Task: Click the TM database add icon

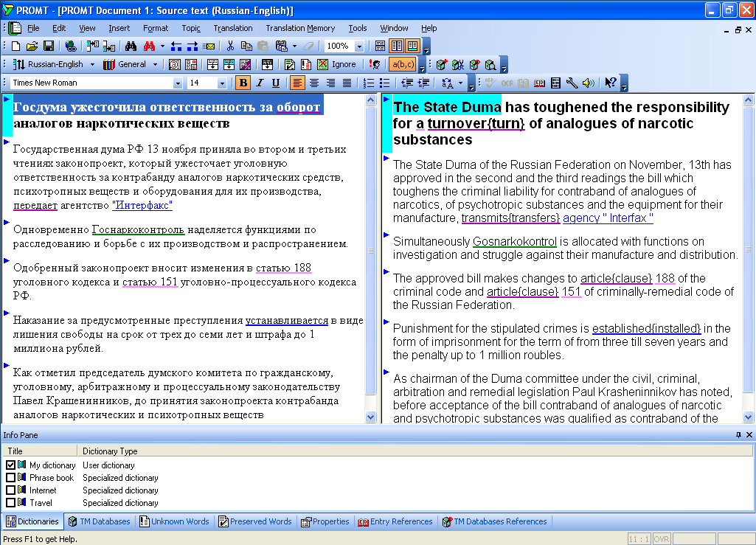Action: tap(442, 65)
